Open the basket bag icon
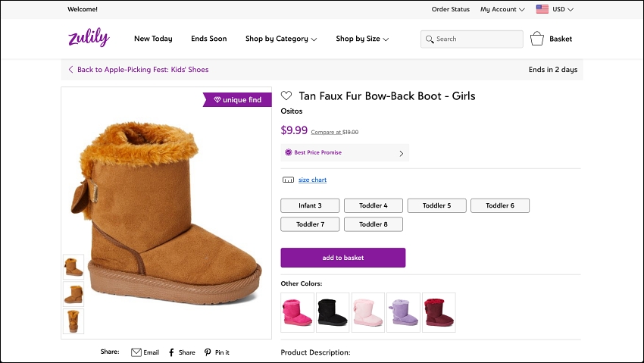 coord(537,39)
